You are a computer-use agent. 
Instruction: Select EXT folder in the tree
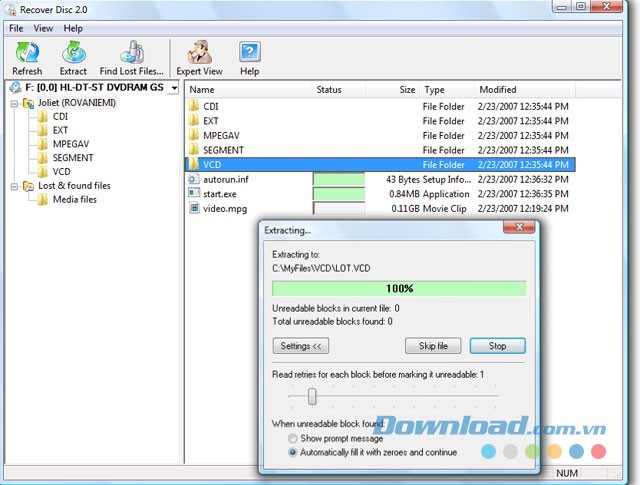(60, 130)
